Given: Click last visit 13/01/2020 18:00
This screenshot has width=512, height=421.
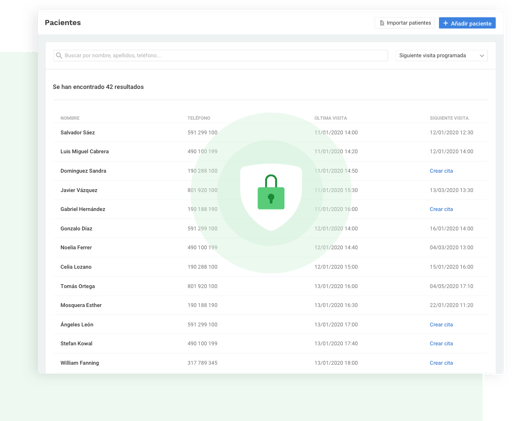Looking at the screenshot, I should click(x=336, y=363).
